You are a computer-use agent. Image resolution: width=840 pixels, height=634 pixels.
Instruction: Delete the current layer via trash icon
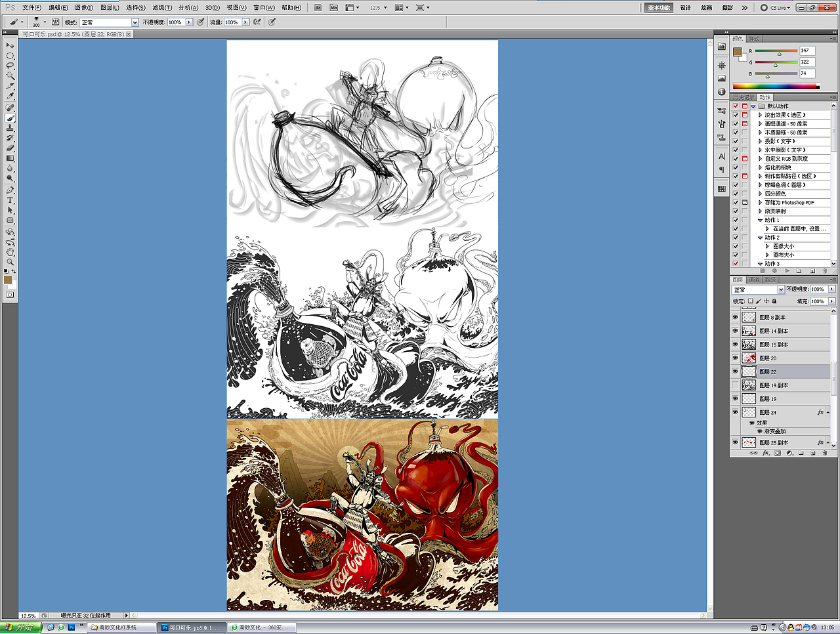(x=825, y=453)
